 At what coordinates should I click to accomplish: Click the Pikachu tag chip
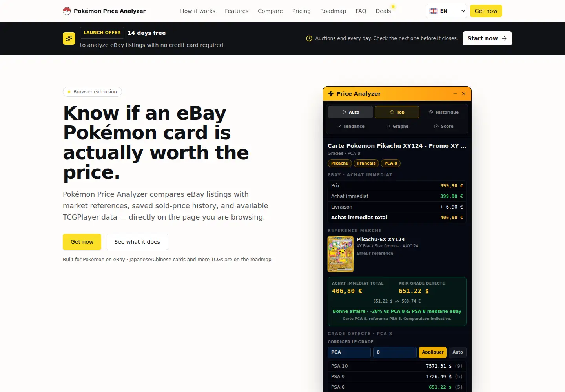point(340,163)
